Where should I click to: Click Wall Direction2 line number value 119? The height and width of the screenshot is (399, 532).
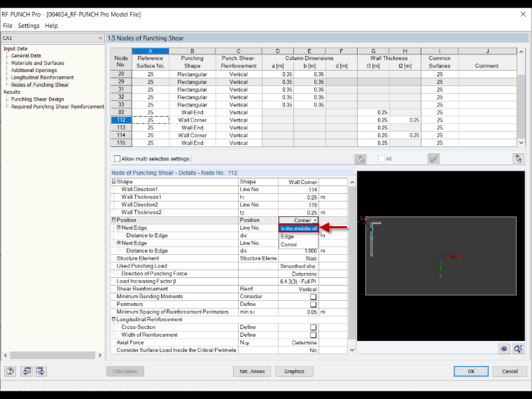[298, 205]
